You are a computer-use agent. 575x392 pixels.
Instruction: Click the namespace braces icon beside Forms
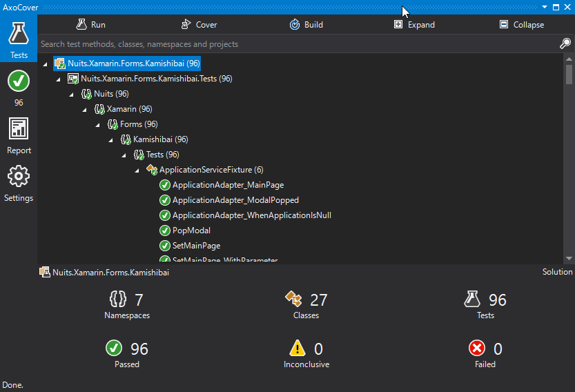pos(113,124)
